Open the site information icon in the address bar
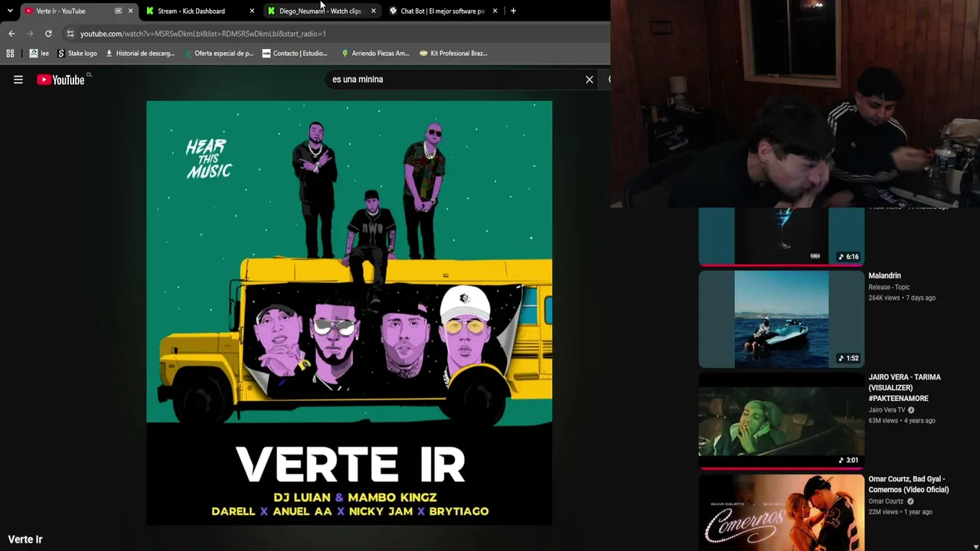The height and width of the screenshot is (551, 980). coord(70,34)
